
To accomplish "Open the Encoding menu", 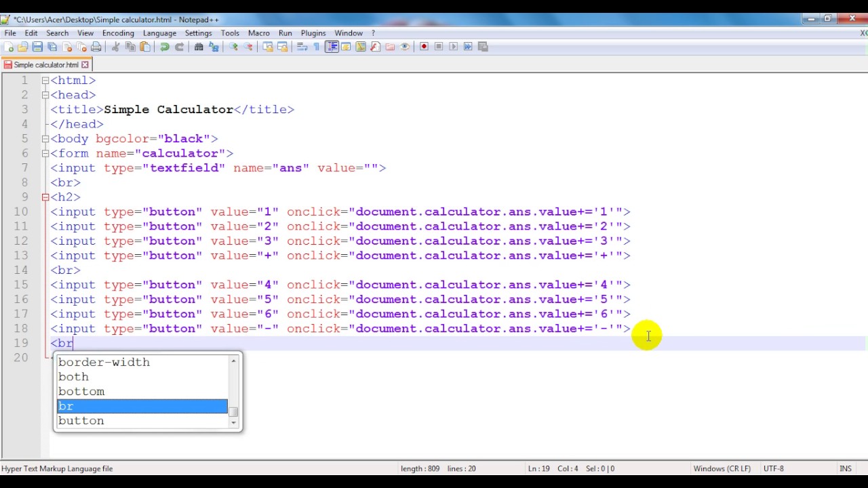I will click(x=118, y=33).
